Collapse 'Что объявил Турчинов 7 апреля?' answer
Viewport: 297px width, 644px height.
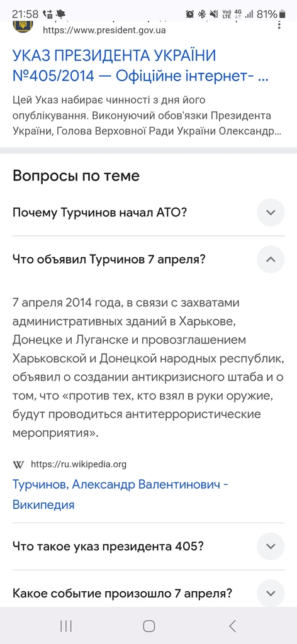click(148, 259)
